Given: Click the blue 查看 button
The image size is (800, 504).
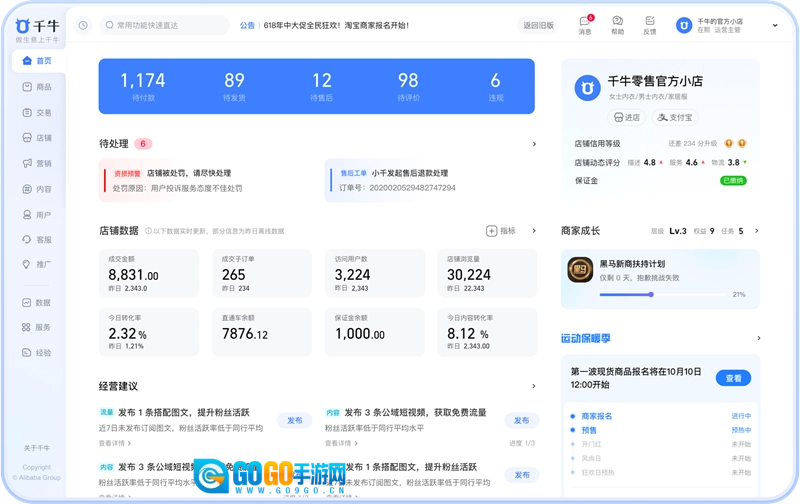Looking at the screenshot, I should (x=733, y=378).
